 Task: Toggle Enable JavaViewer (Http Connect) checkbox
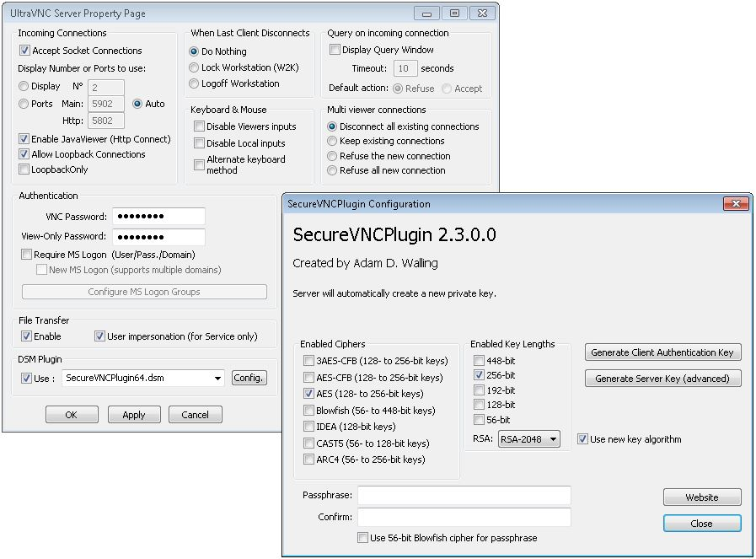coord(24,139)
